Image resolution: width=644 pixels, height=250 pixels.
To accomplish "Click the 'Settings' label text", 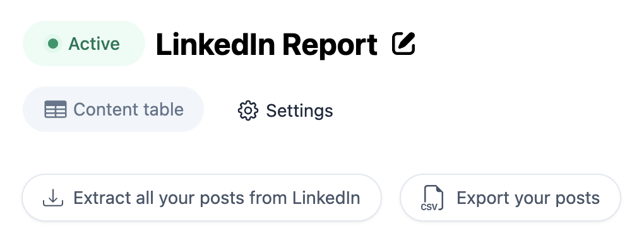I will [x=299, y=111].
